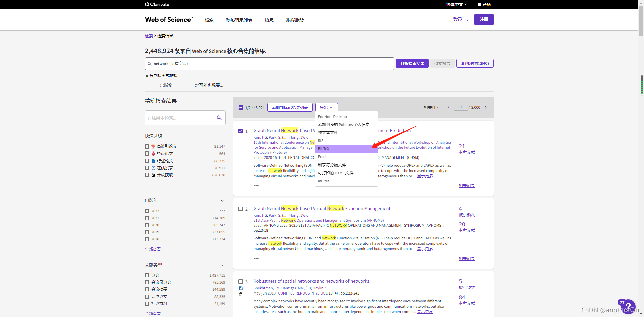Click the copy query link icon
Screen dimensions: 644x317
tap(147, 76)
